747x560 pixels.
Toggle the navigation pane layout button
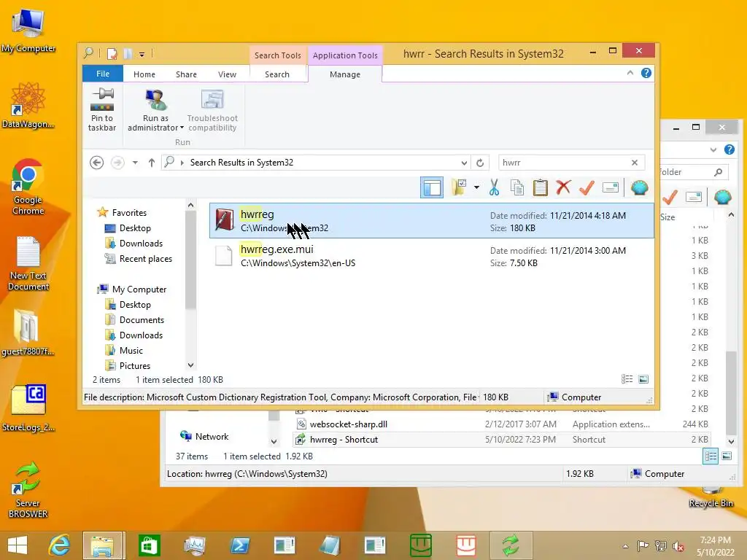432,187
